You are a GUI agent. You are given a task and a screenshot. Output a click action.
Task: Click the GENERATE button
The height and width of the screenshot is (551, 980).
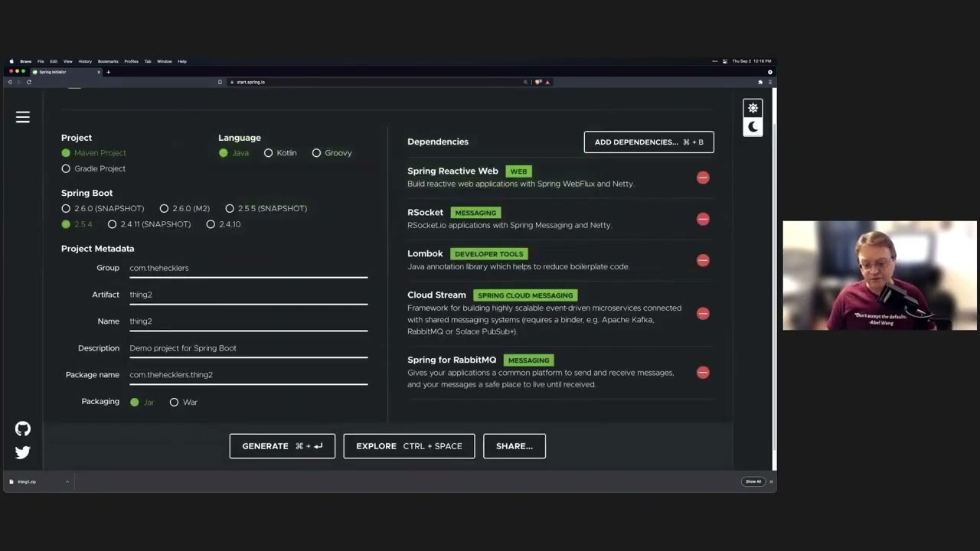pos(283,446)
